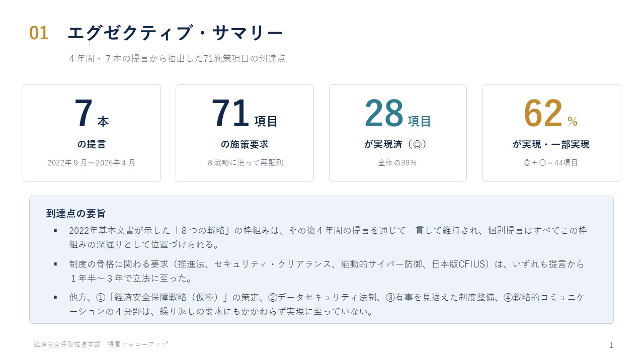Click the subtitle about 71施策項目の到達点
Viewport: 644px width, 362px height.
pyautogui.click(x=177, y=58)
